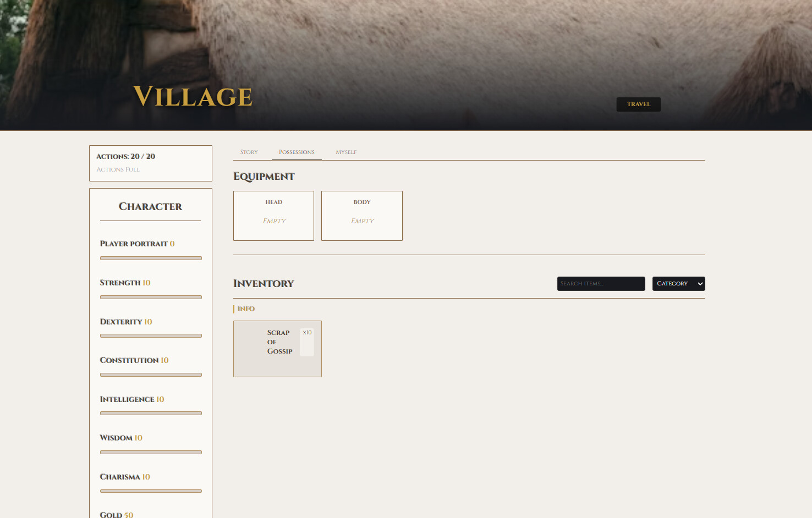The height and width of the screenshot is (518, 812).
Task: Select the Possessions tab
Action: 297,152
